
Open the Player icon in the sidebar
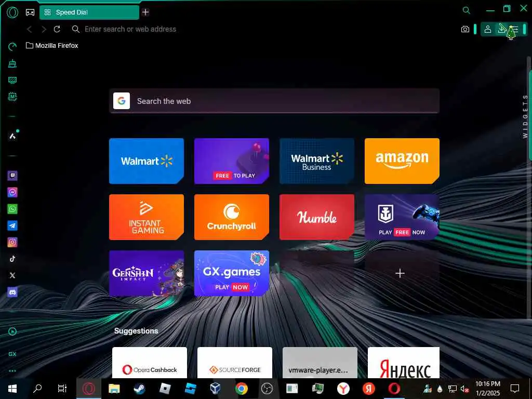click(12, 331)
